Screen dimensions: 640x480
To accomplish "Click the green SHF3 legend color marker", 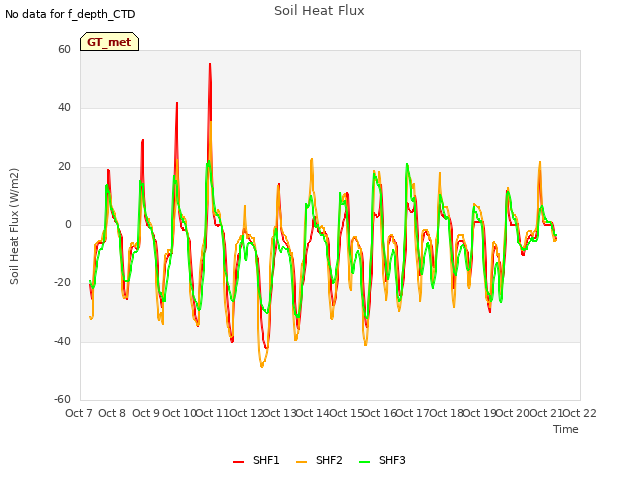I will [364, 462].
